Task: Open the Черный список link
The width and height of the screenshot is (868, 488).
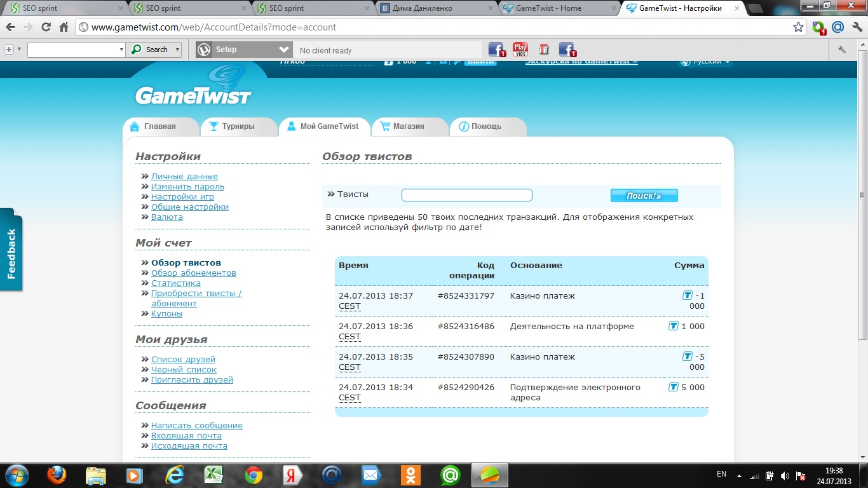Action: click(184, 370)
